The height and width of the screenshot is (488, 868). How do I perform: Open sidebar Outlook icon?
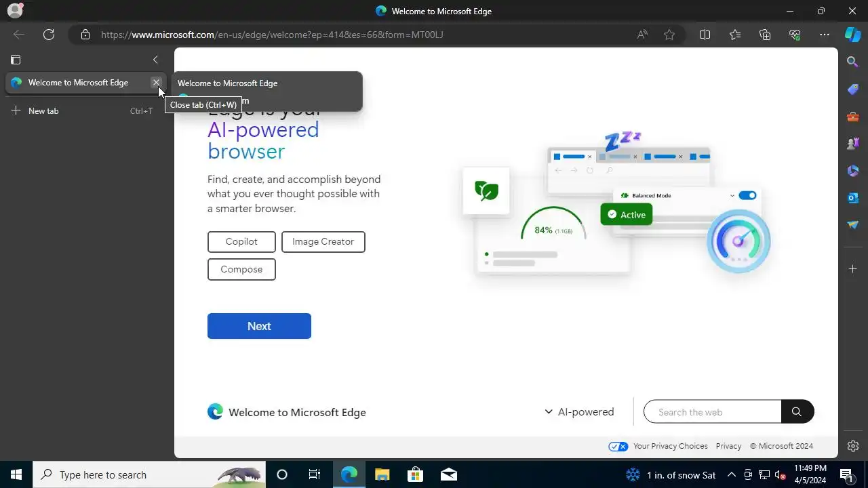coord(853,198)
